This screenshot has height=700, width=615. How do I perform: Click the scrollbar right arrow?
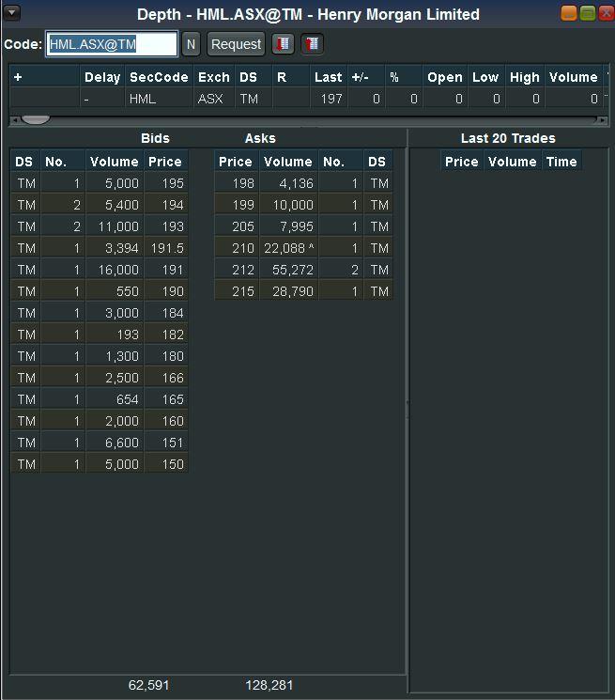click(603, 119)
